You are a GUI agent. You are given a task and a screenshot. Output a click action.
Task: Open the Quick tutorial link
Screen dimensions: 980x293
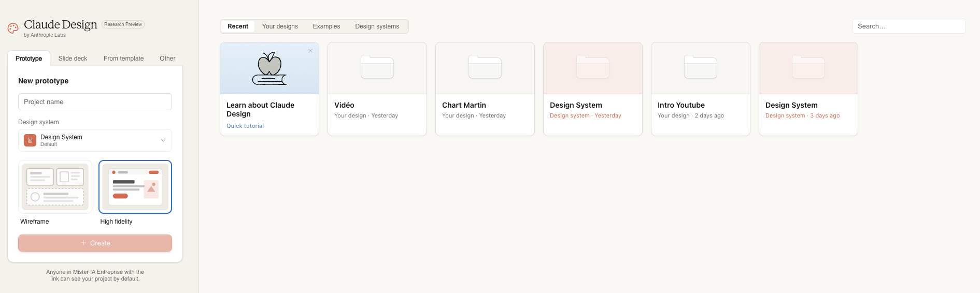click(x=245, y=126)
